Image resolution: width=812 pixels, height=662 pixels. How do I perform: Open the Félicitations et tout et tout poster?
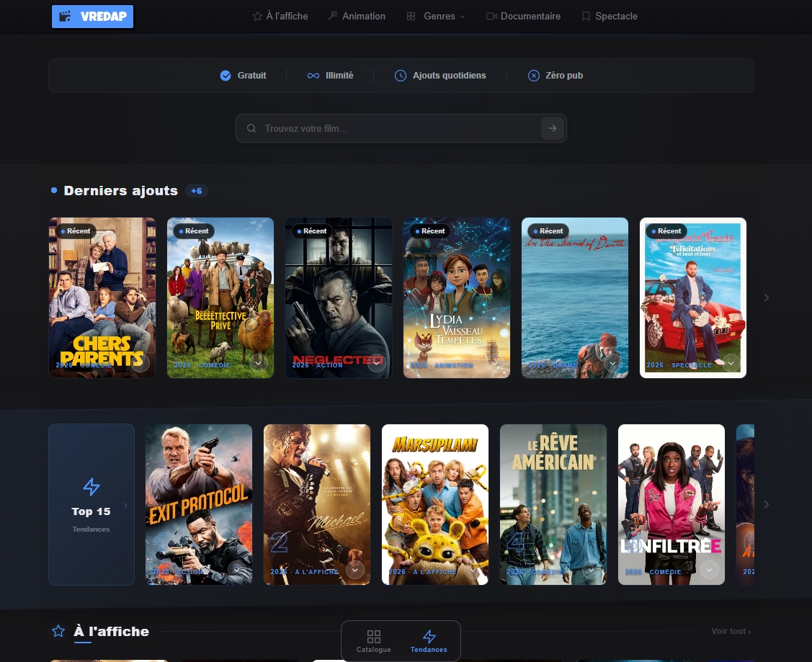point(693,298)
